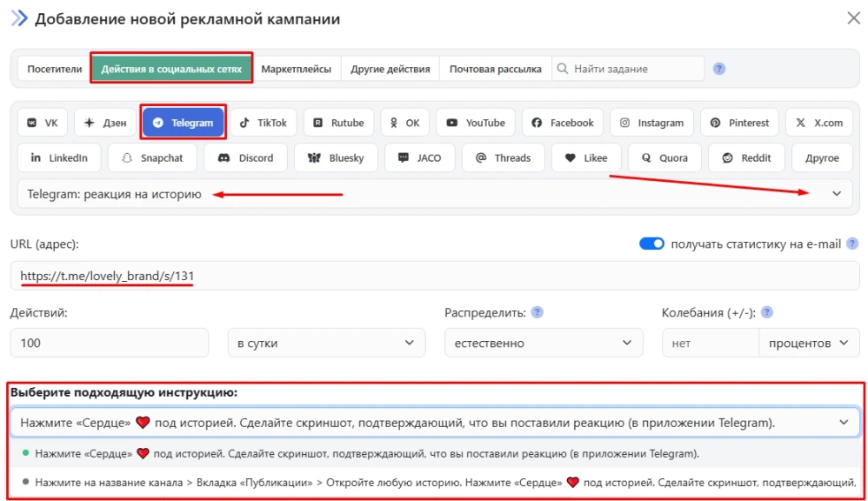Select the YouTube platform button
868x501 pixels.
pyautogui.click(x=476, y=123)
